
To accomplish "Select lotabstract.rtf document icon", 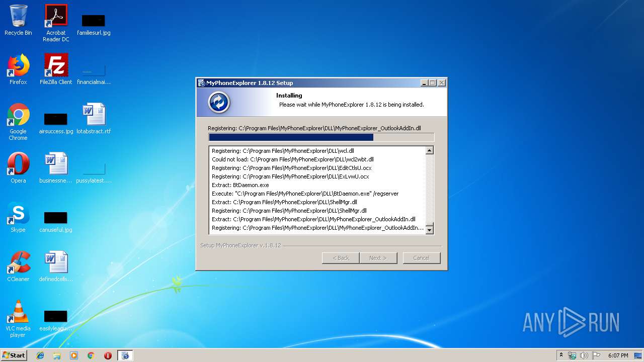I will click(94, 119).
